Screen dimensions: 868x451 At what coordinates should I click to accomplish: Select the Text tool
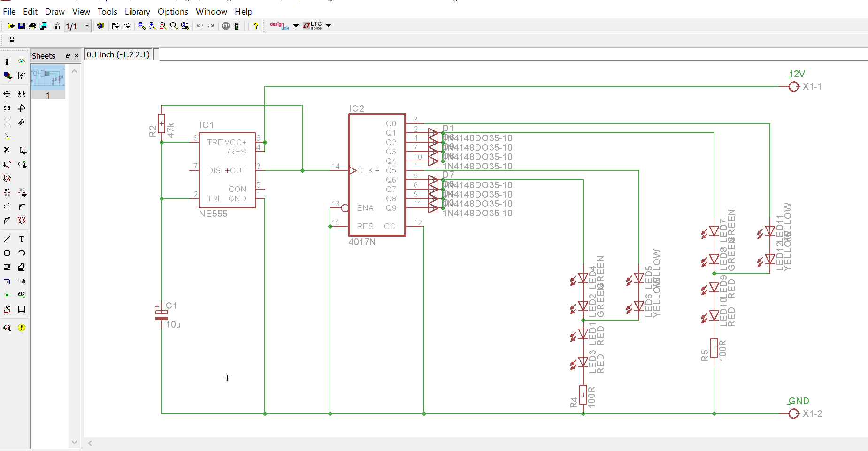tap(22, 239)
